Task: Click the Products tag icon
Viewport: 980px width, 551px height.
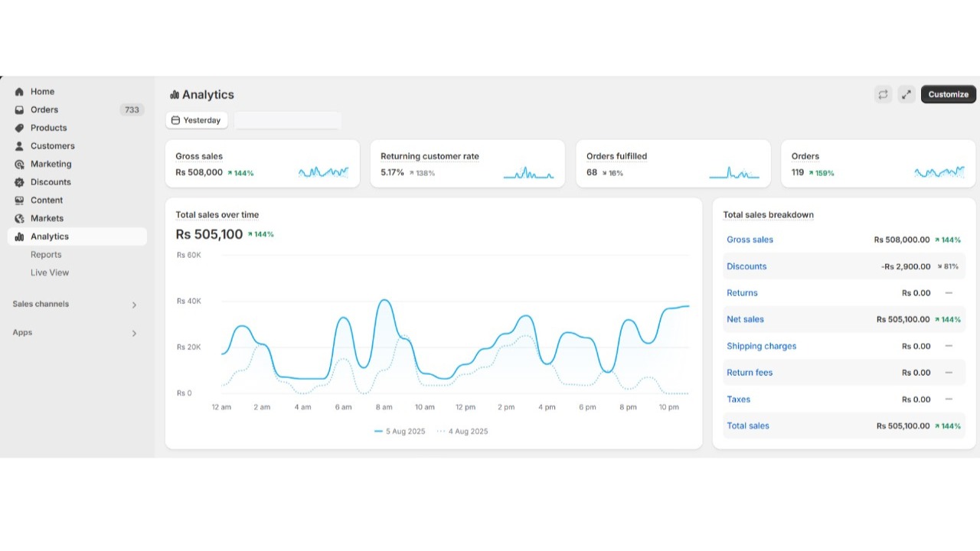Action: point(19,128)
